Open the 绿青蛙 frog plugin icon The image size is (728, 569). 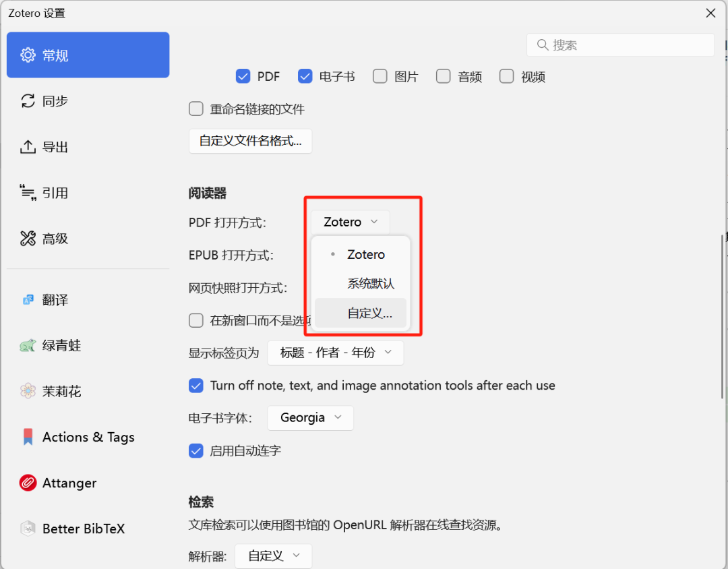pos(28,346)
